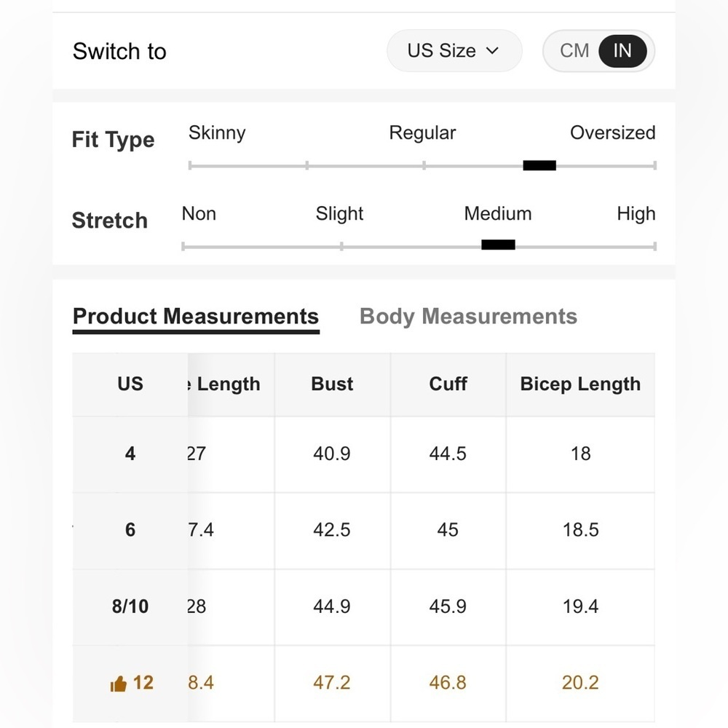Click the Bust column header

(332, 384)
